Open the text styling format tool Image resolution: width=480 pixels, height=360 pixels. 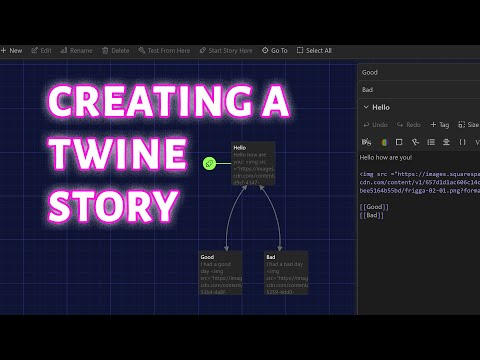[x=366, y=142]
